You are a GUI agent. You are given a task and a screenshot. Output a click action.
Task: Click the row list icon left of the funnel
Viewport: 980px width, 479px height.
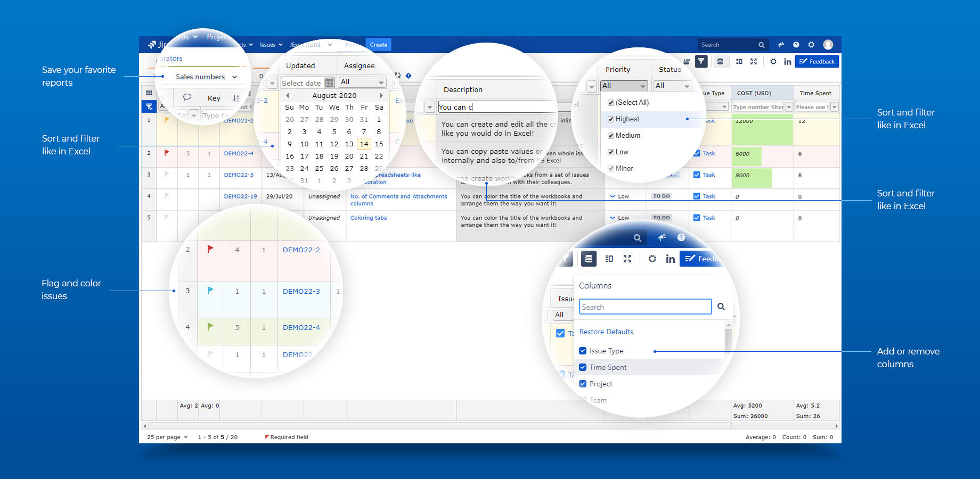click(687, 62)
